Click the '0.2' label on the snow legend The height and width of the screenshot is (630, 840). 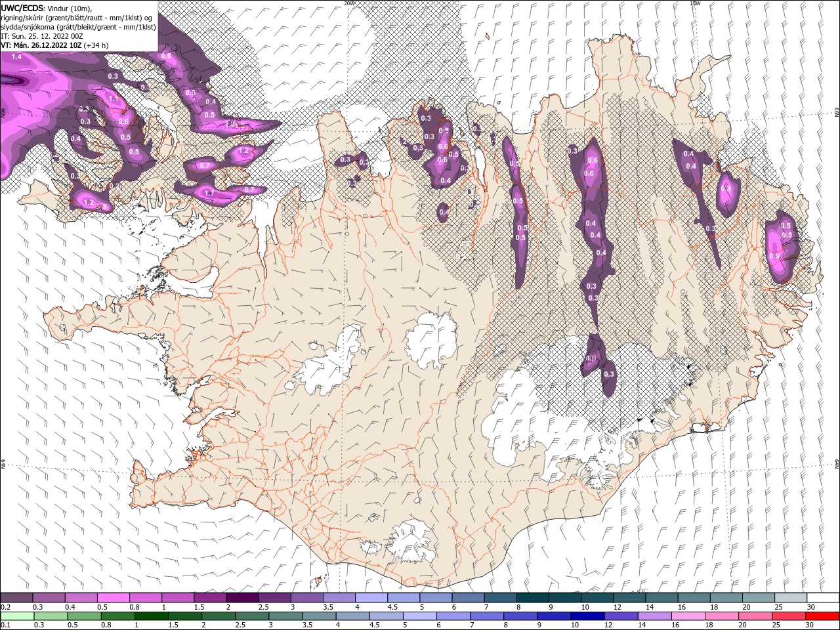(x=6, y=607)
